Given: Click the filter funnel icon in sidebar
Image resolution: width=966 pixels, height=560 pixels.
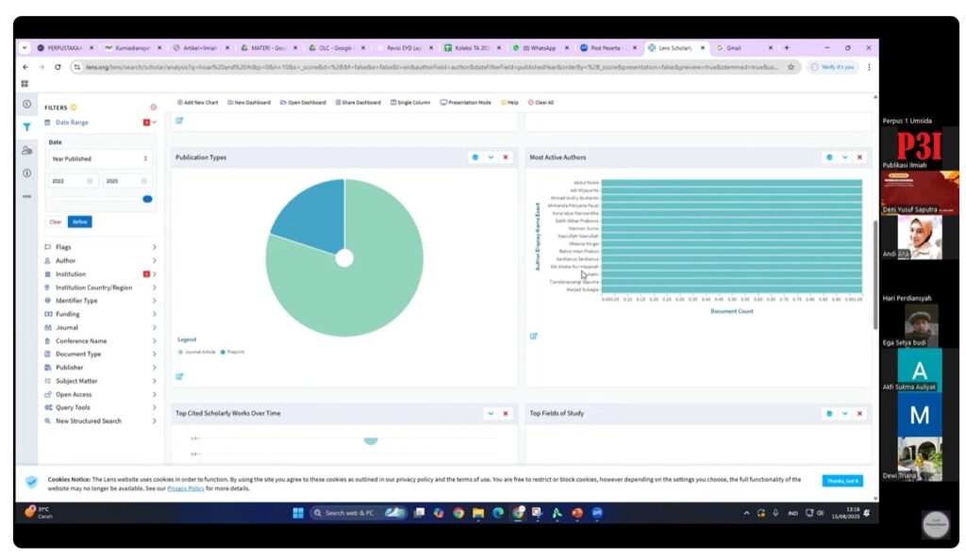Looking at the screenshot, I should pos(26,126).
